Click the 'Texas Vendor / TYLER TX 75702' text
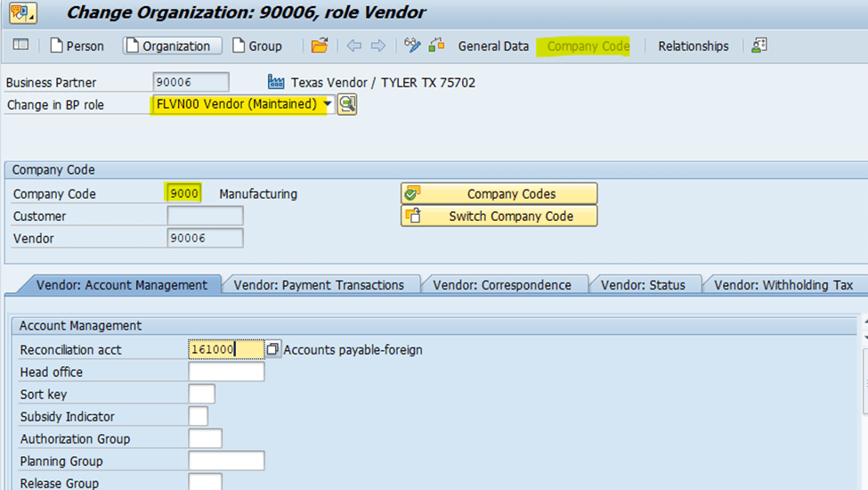 point(383,83)
